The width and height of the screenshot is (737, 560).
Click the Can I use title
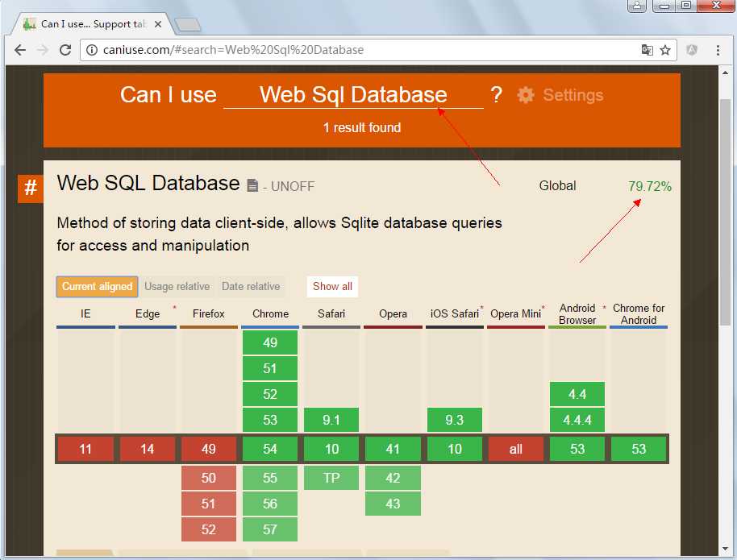pyautogui.click(x=169, y=95)
